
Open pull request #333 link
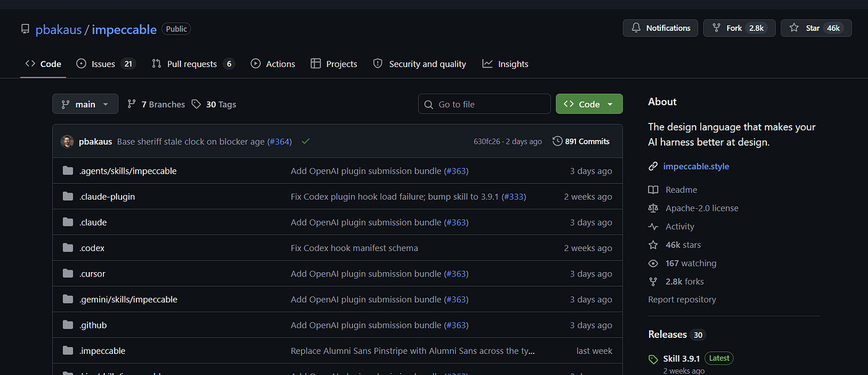click(514, 196)
